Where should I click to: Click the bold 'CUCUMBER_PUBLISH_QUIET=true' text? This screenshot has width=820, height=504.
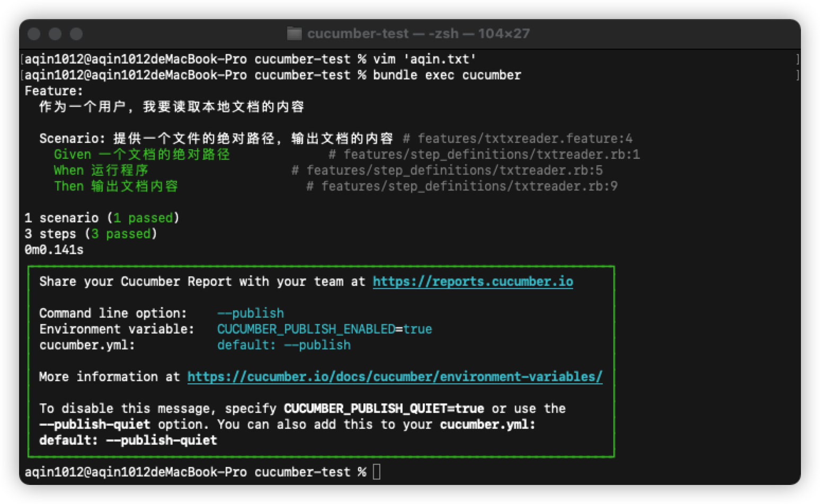tap(384, 409)
